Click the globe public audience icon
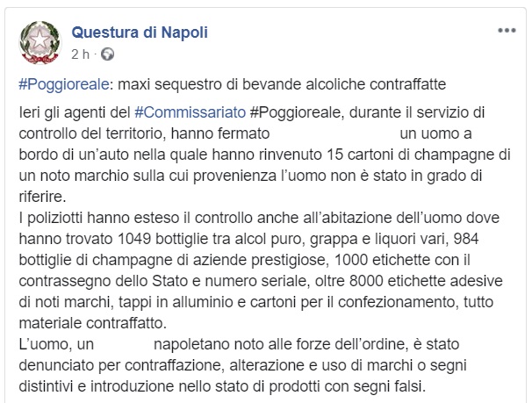The height and width of the screenshot is (403, 532). click(x=107, y=54)
